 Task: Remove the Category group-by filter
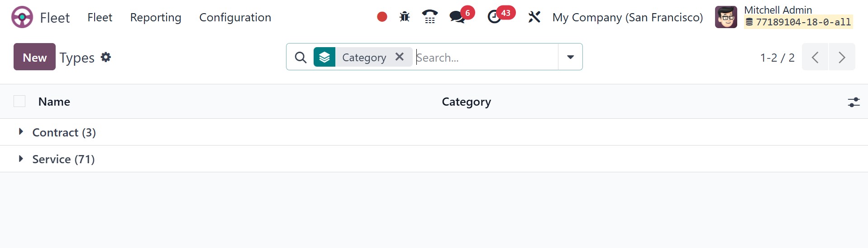coord(399,57)
